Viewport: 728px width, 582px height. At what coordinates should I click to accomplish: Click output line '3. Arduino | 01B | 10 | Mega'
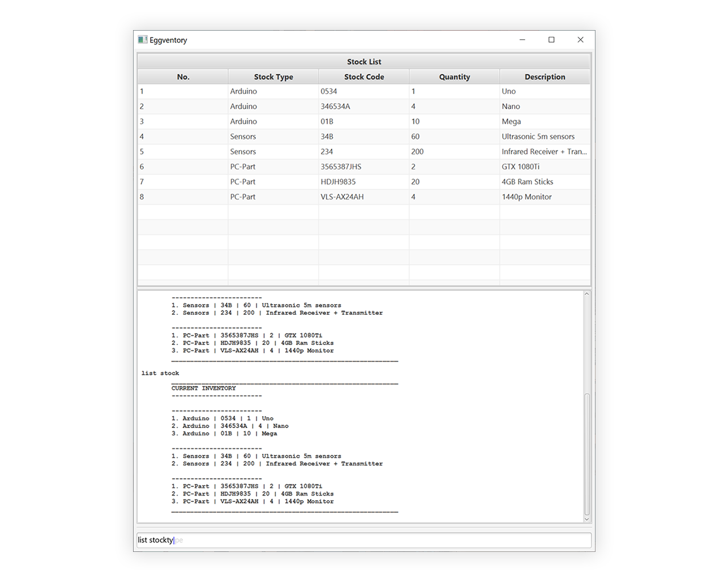[x=224, y=433]
